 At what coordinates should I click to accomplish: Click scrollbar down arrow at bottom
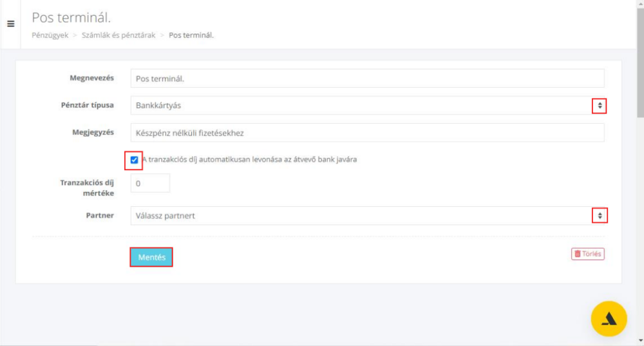(640, 341)
